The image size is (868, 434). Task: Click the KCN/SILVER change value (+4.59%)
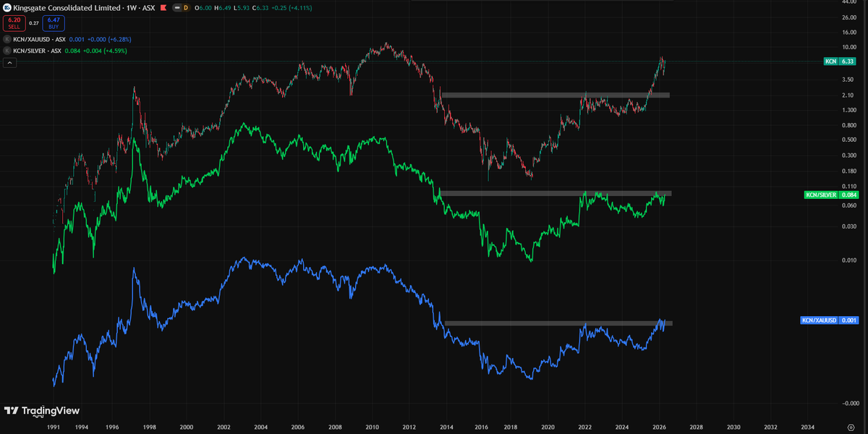pyautogui.click(x=115, y=51)
